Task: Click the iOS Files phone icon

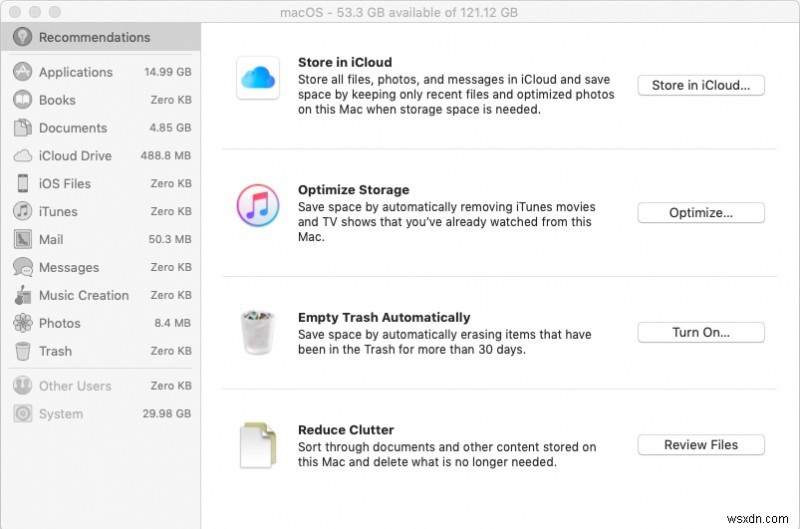Action: click(x=22, y=183)
